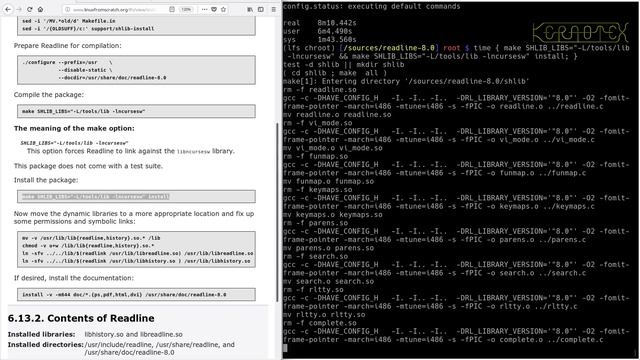
Task: Go back to the previous browser page
Action: pyautogui.click(x=8, y=9)
